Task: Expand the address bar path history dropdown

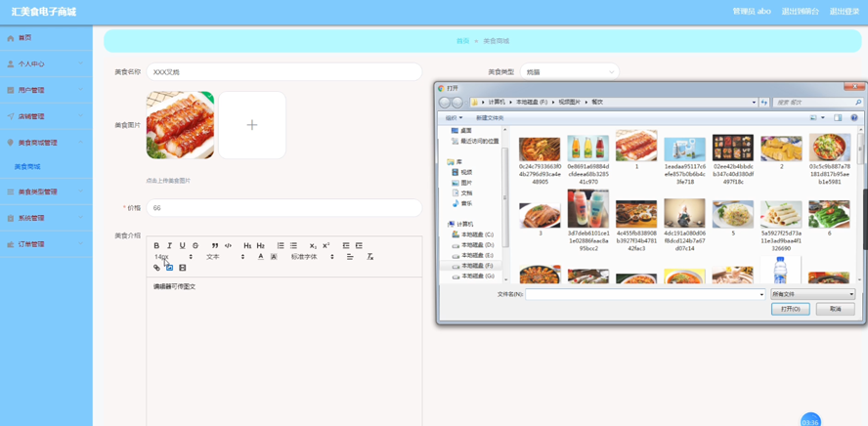Action: point(754,103)
